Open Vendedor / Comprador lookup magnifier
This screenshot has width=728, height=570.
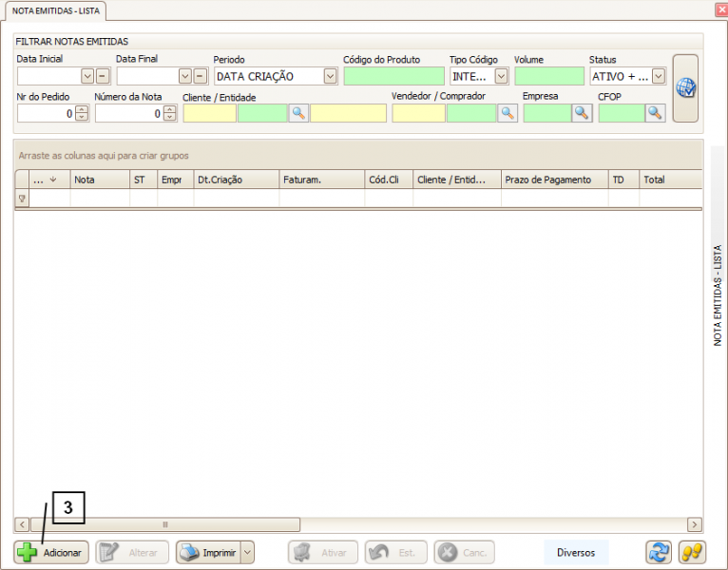(x=508, y=113)
